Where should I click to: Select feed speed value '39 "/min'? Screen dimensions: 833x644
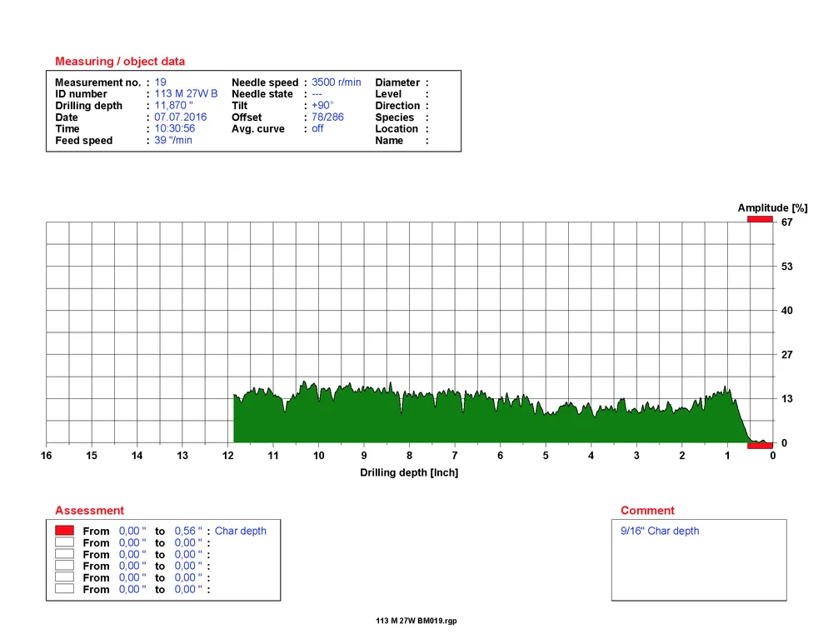[173, 140]
